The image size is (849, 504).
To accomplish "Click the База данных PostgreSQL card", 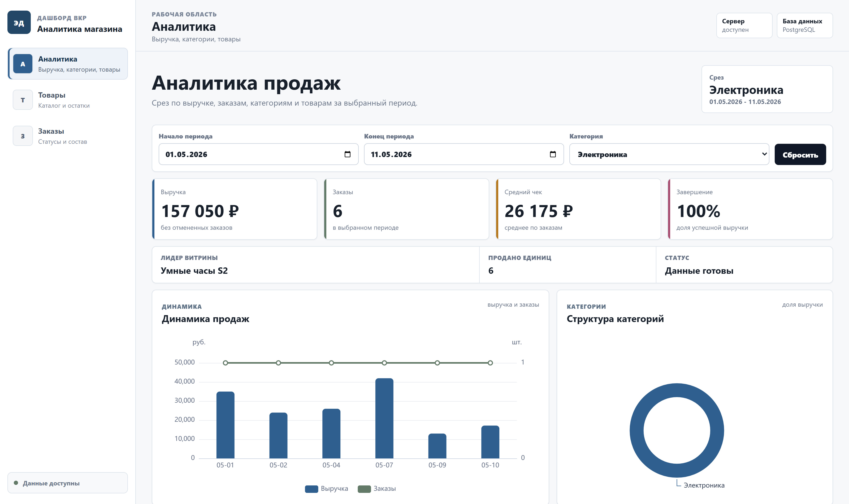I will point(804,25).
